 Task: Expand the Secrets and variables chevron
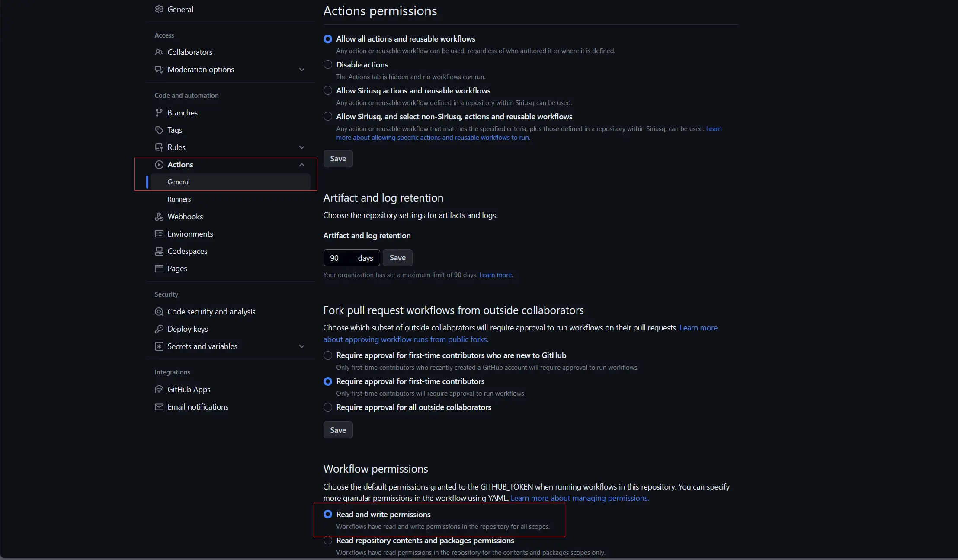[302, 346]
